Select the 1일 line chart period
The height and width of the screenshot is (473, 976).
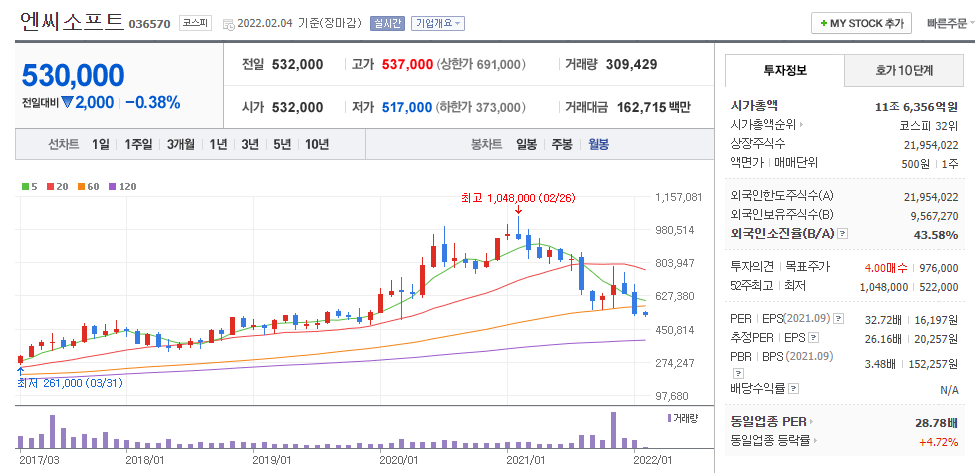point(100,144)
